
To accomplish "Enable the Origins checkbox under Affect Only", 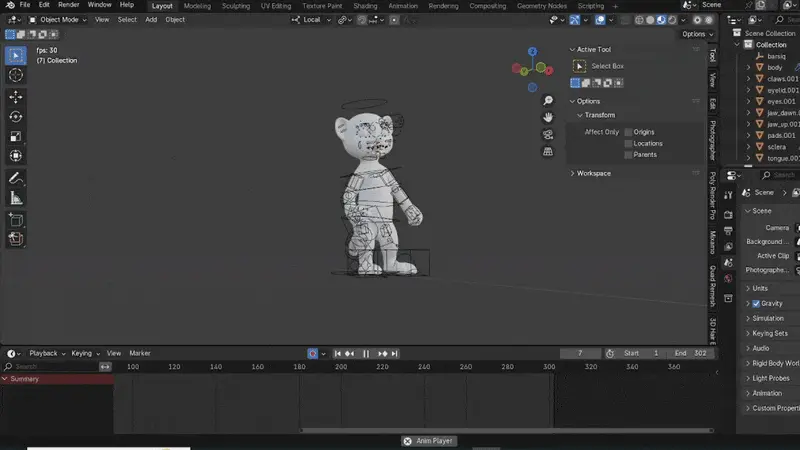I will coord(629,132).
